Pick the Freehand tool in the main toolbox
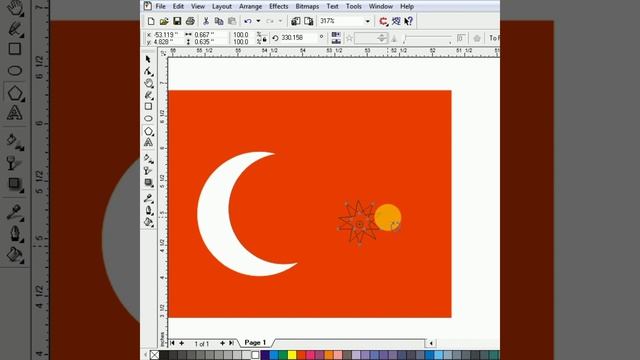 click(148, 95)
